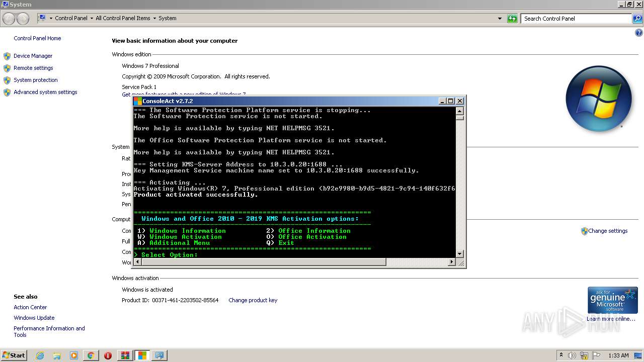Image resolution: width=644 pixels, height=362 pixels.
Task: Click the Device Manager shield icon
Action: [7, 56]
